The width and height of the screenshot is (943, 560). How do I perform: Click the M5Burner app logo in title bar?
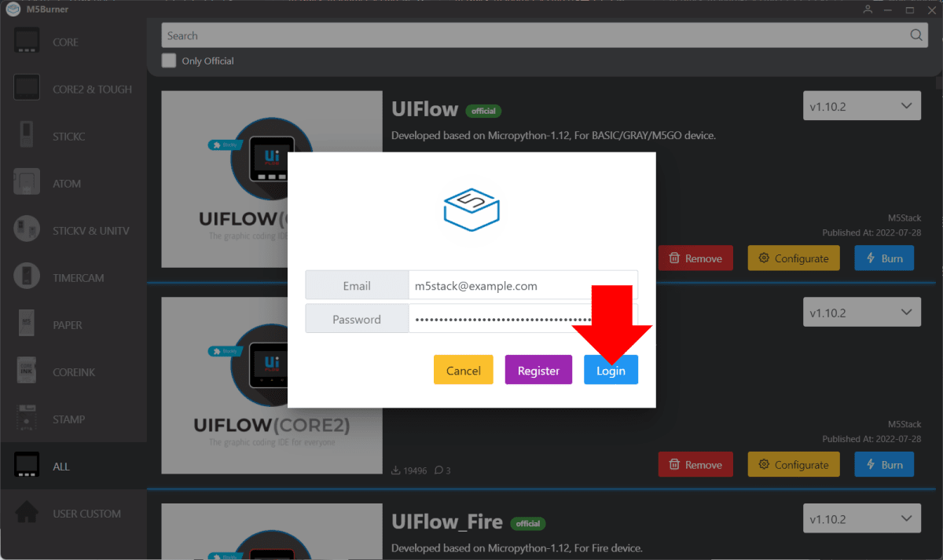13,9
